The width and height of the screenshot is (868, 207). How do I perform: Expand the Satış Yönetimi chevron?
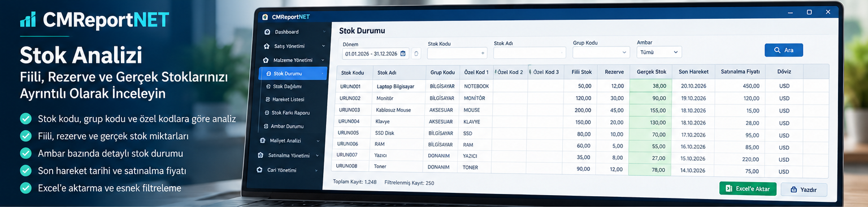point(323,46)
